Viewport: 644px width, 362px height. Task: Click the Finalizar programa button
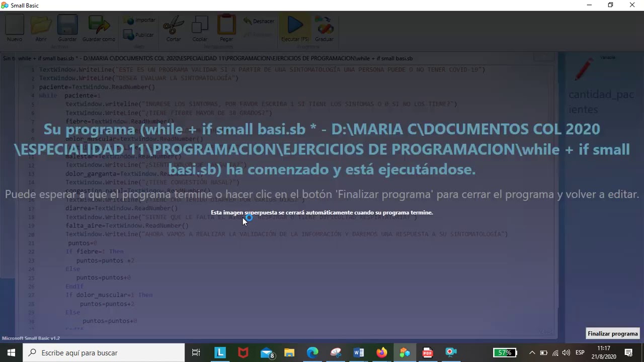[612, 334]
